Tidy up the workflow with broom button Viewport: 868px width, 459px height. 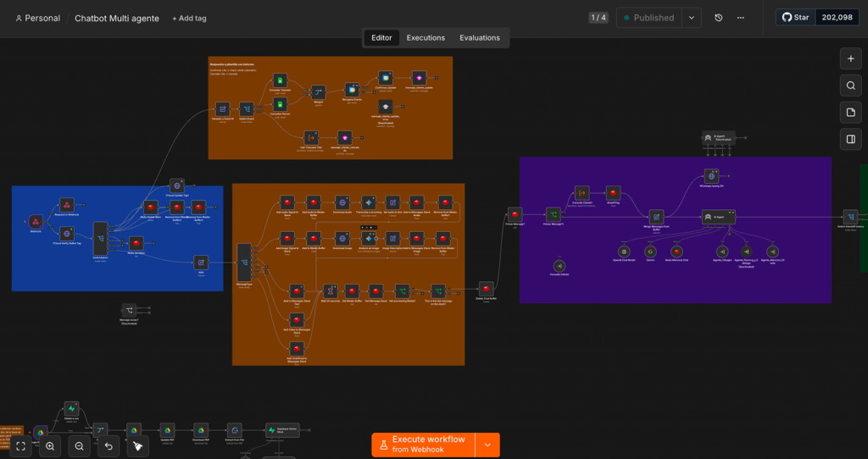tap(138, 445)
